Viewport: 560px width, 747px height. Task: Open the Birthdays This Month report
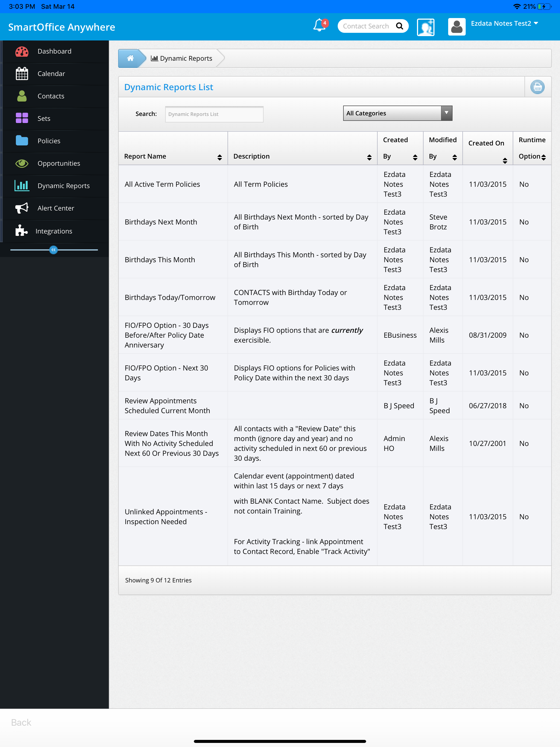[x=160, y=260]
